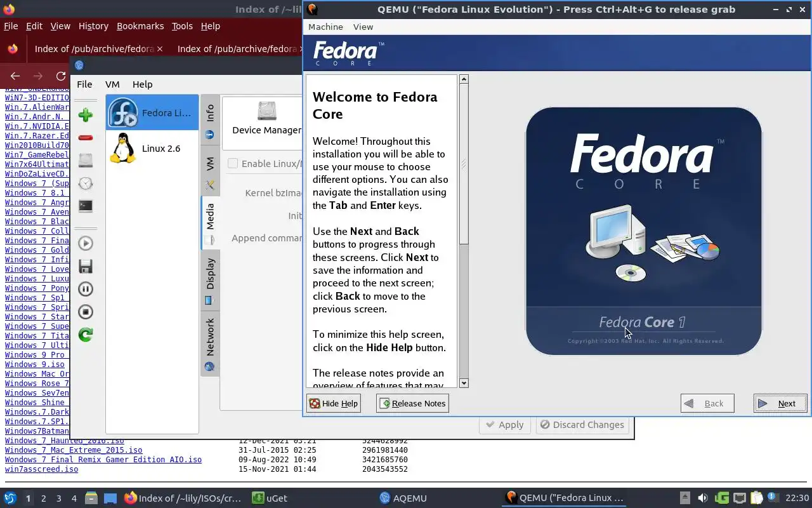Toggle the Enable Linux checkbox in AQEMU
Image resolution: width=812 pixels, height=508 pixels.
coord(233,164)
